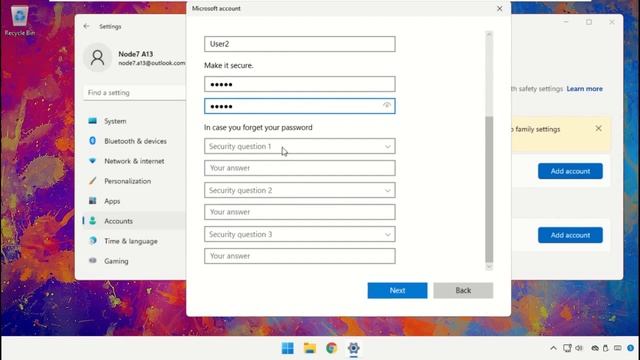Close the Microsoft account dialog
The image size is (640, 360).
[x=500, y=9]
